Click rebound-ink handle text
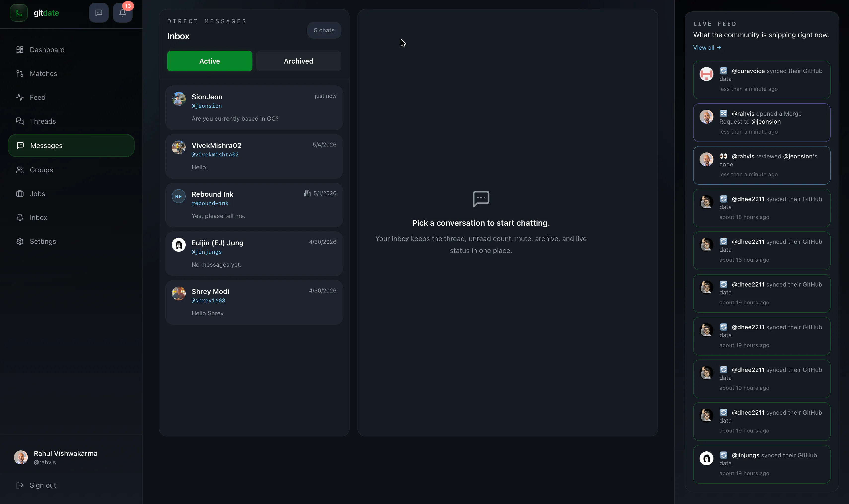The width and height of the screenshot is (849, 504). pyautogui.click(x=210, y=203)
